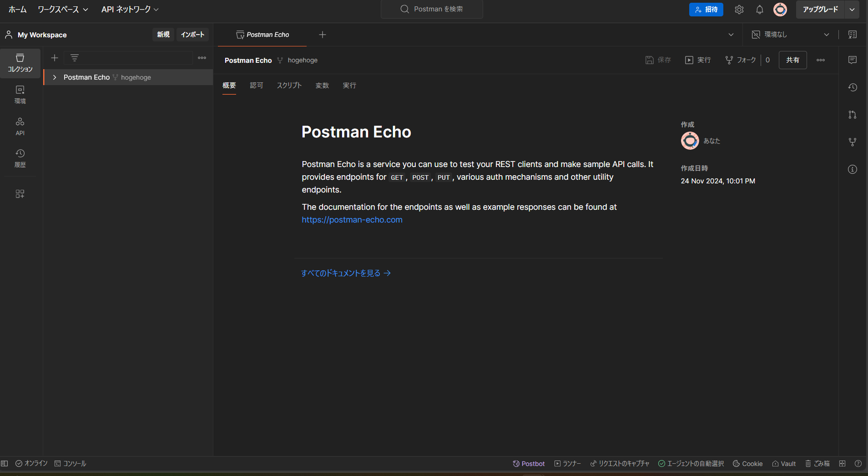Screen dimensions: 868x476
Task: Open the https://postman-echo.com link
Action: [352, 220]
